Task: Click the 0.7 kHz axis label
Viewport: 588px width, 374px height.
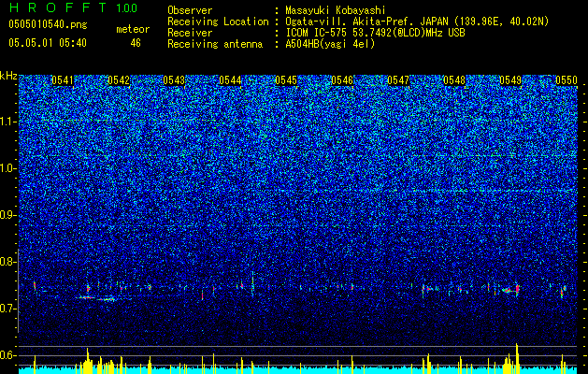Action: [x=7, y=309]
